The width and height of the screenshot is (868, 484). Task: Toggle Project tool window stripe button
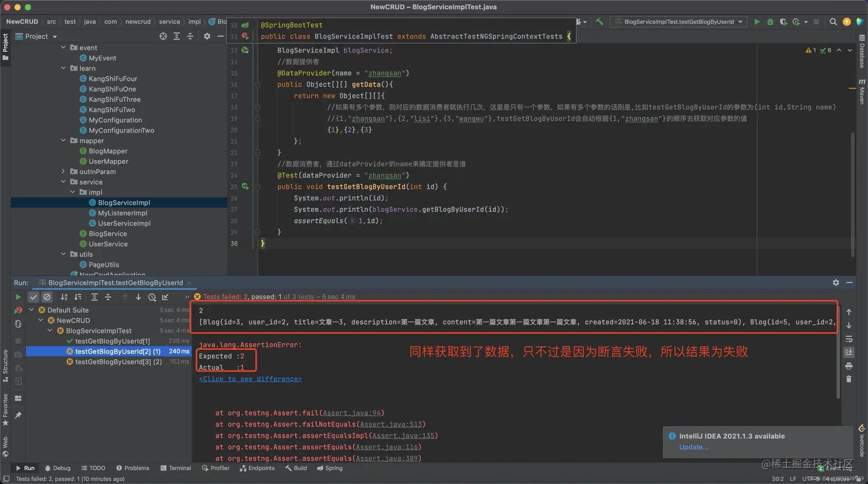5,47
